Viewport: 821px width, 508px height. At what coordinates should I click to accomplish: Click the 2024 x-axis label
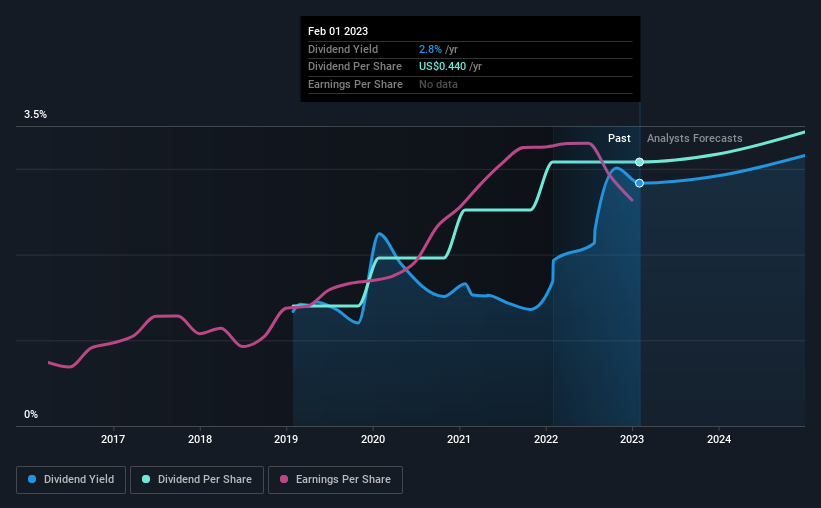click(719, 439)
